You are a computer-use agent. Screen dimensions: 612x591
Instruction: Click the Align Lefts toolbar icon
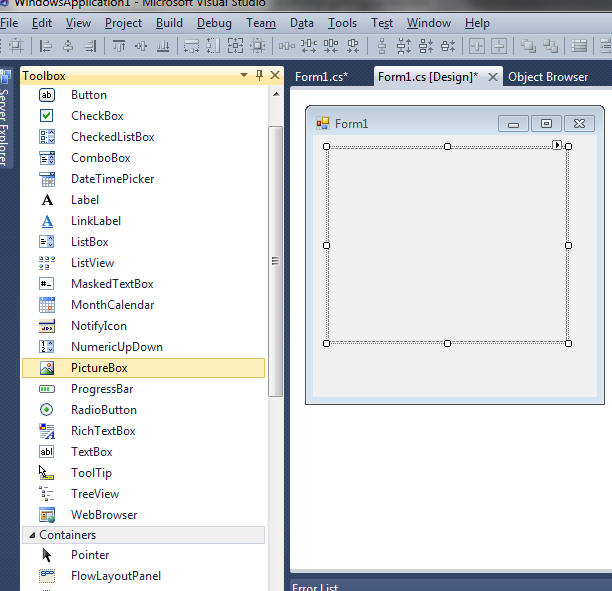[46, 46]
